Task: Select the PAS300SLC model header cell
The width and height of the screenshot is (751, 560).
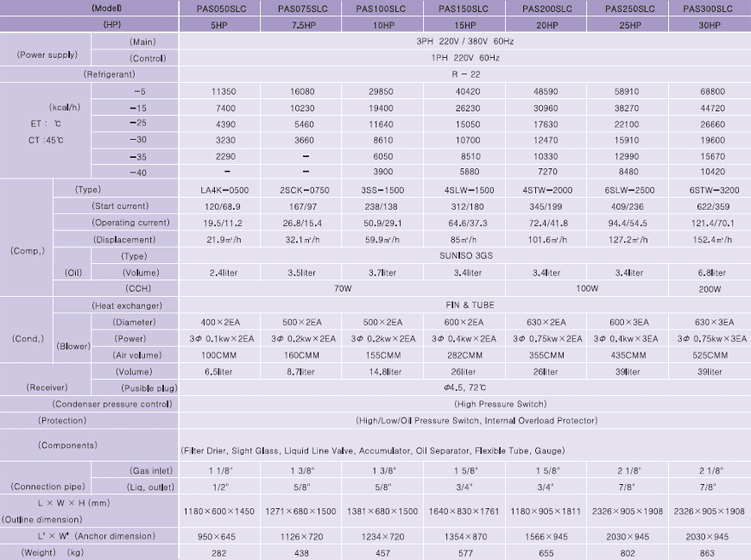Action: (708, 9)
